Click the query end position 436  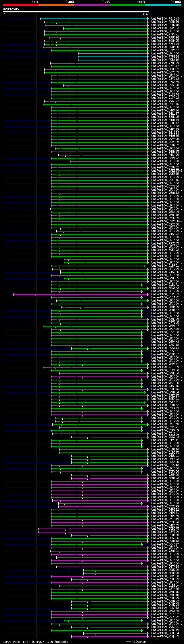[x=145, y=14]
